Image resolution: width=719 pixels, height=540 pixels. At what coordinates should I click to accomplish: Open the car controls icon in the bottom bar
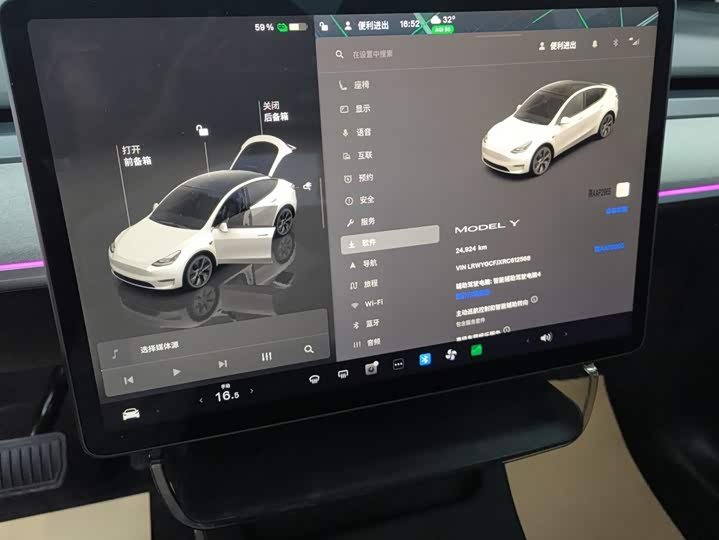[x=131, y=414]
